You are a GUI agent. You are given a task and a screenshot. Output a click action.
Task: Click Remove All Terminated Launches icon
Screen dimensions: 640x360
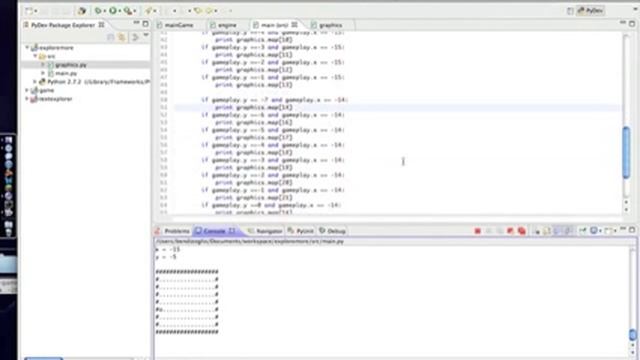[522, 231]
